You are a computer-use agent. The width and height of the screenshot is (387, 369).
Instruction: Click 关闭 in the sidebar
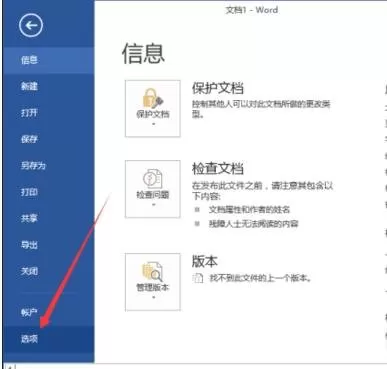point(49,271)
